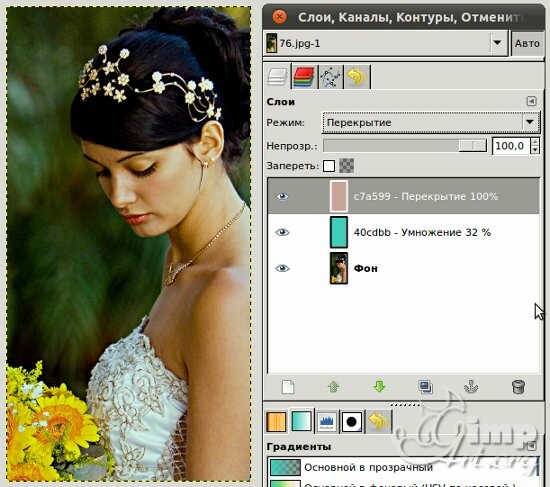Open the Patterns tab in lower dock
Viewport: 550px width, 487px height.
point(276,421)
